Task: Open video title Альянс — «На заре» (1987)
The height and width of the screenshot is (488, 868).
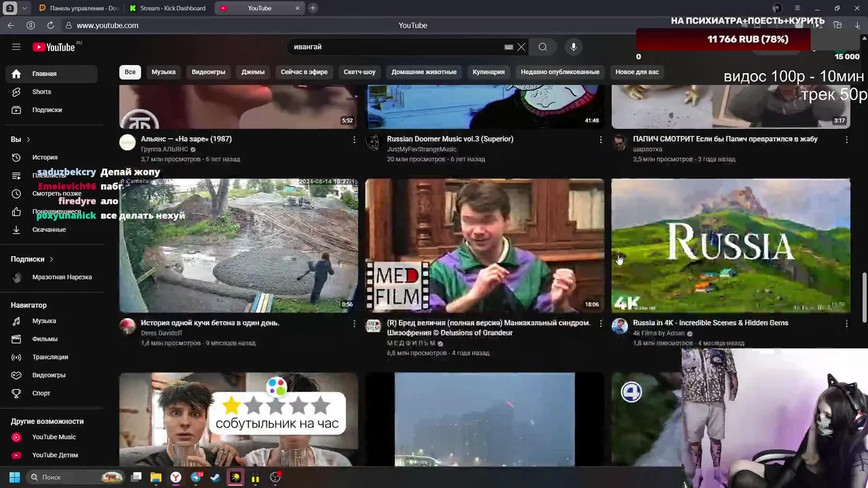Action: (x=186, y=139)
